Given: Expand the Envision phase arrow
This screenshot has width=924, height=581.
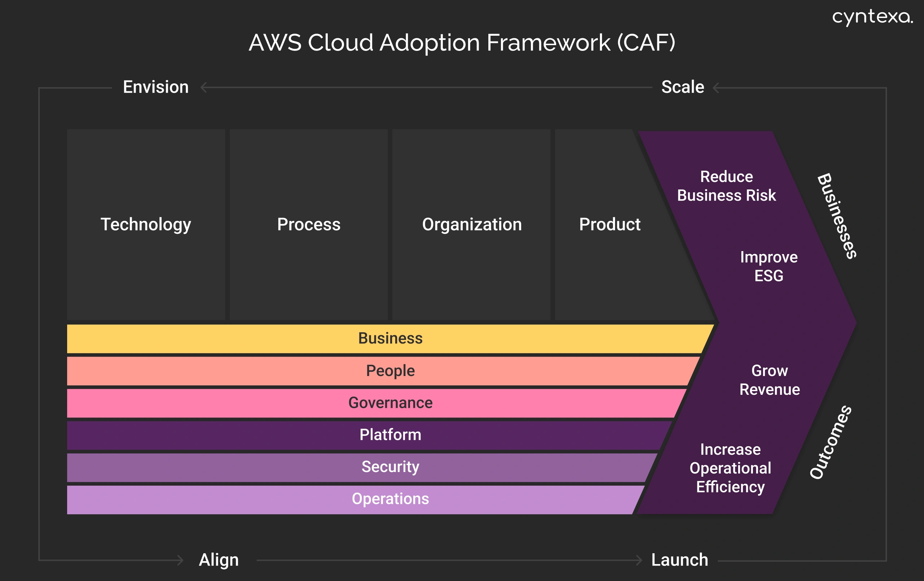Looking at the screenshot, I should (x=155, y=87).
